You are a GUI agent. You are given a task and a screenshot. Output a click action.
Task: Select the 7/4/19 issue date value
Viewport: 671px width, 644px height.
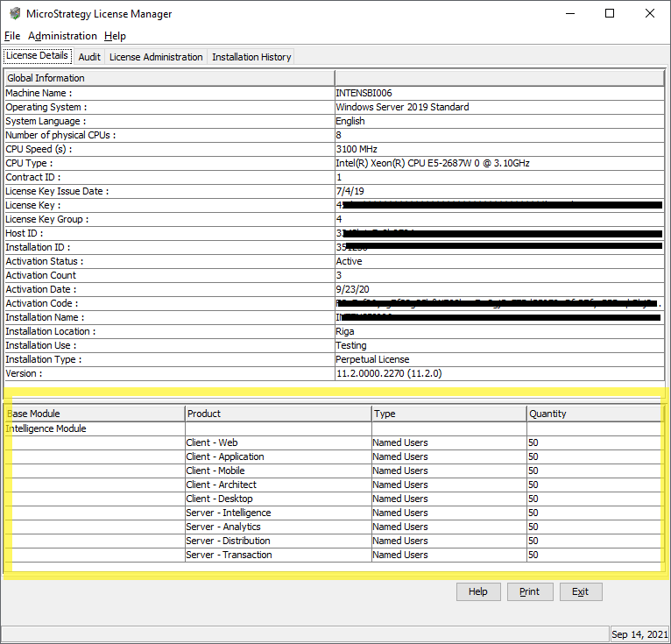tap(350, 191)
